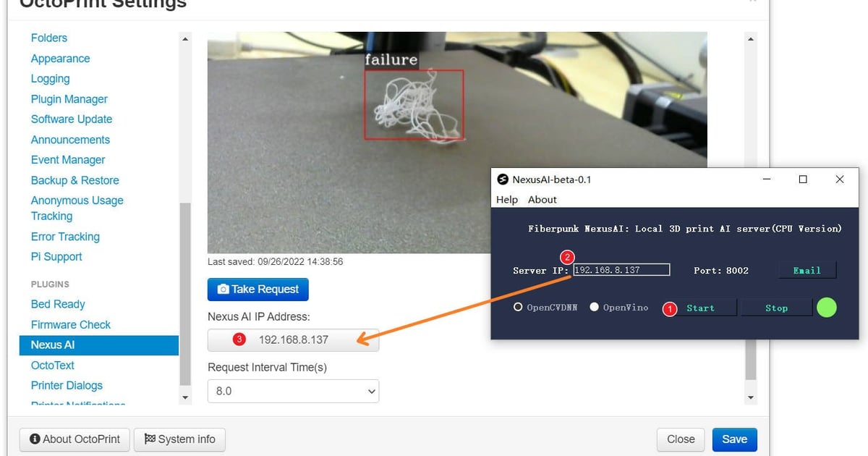
Task: Select the info icon on About OctoPrint
Action: [x=35, y=439]
